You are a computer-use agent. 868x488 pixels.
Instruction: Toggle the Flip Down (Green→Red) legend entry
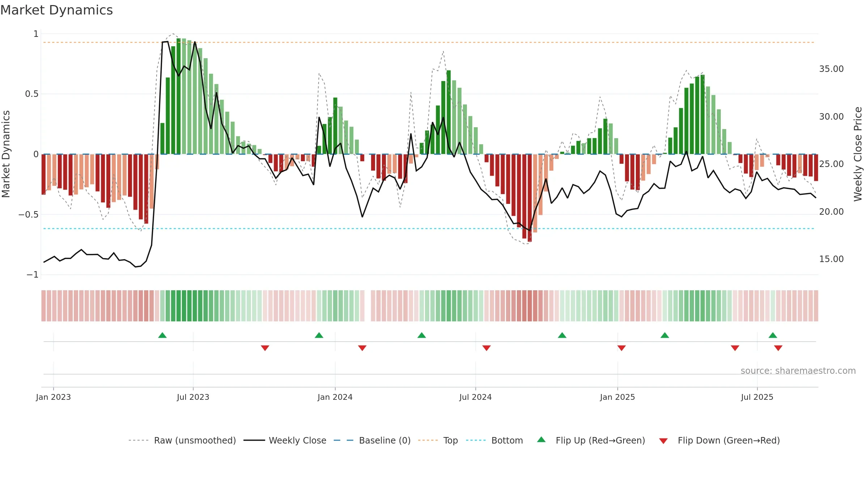[719, 440]
